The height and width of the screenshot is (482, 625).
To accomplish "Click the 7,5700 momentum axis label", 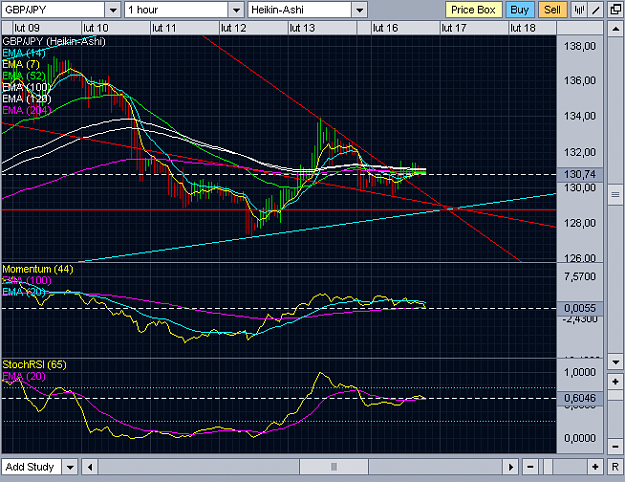I will coord(580,276).
